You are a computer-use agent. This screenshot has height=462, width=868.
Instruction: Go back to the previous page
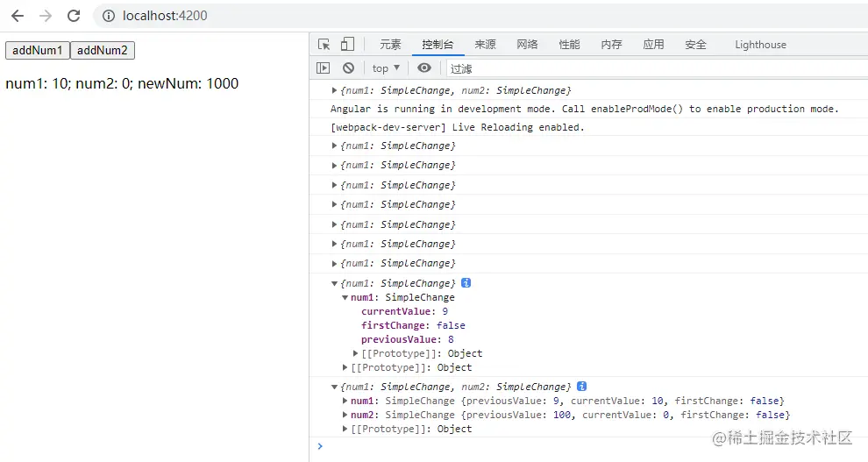click(x=18, y=16)
